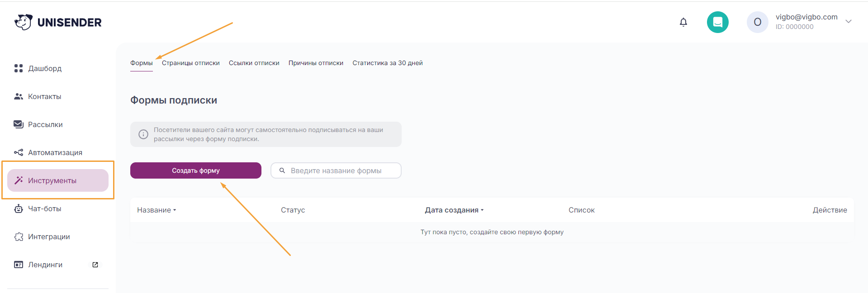Click the UNISENDER wordmark
The image size is (868, 293).
click(x=70, y=23)
